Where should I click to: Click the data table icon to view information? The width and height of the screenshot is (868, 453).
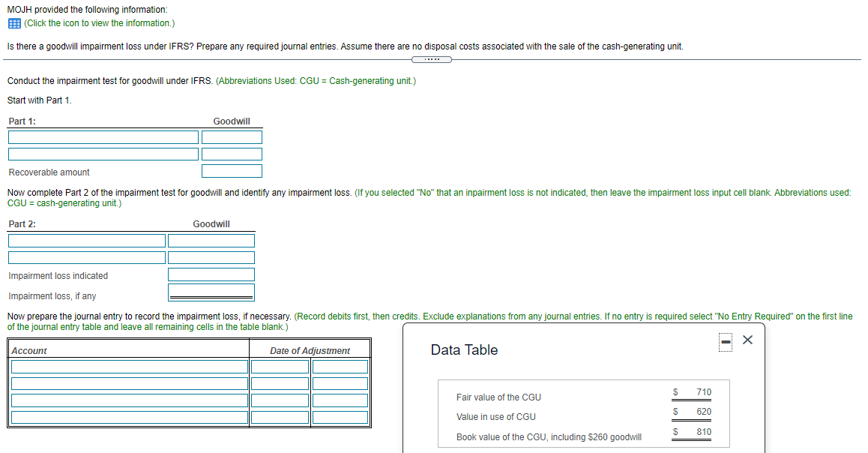pyautogui.click(x=13, y=23)
